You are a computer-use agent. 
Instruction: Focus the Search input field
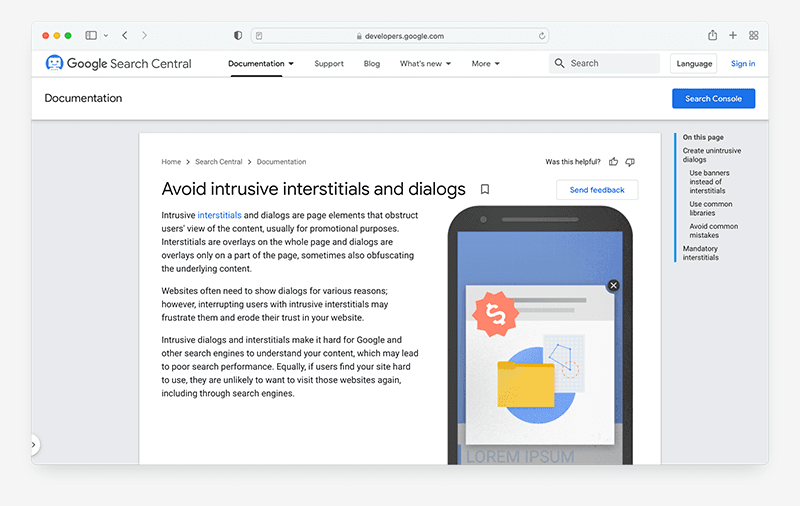pyautogui.click(x=605, y=63)
